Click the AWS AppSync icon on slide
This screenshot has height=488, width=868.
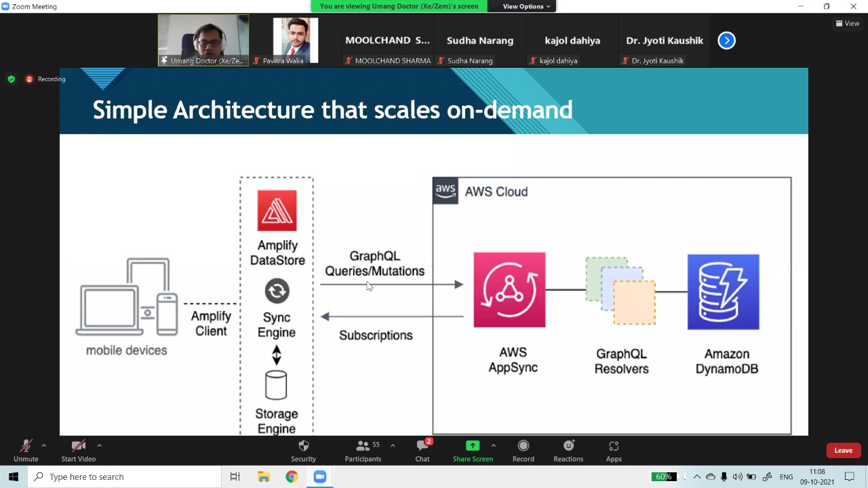click(509, 290)
